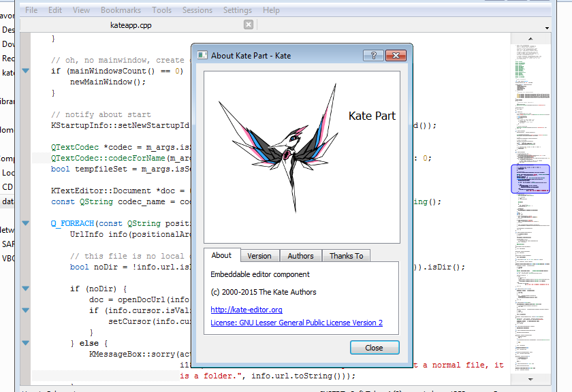The height and width of the screenshot is (392, 572).
Task: Click the highlighted minimap viewport region
Action: pos(530,179)
